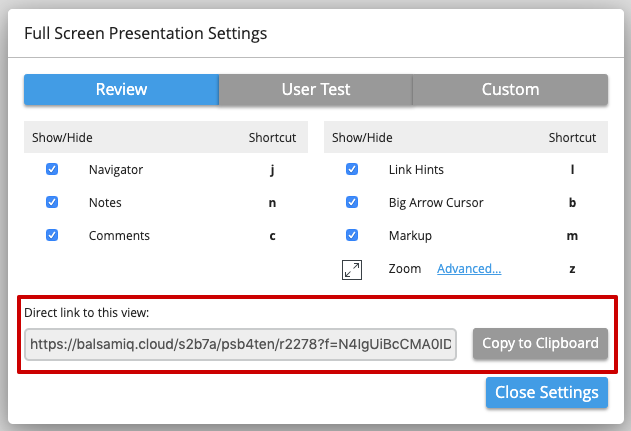
Task: Click the Markup label text
Action: 410,236
